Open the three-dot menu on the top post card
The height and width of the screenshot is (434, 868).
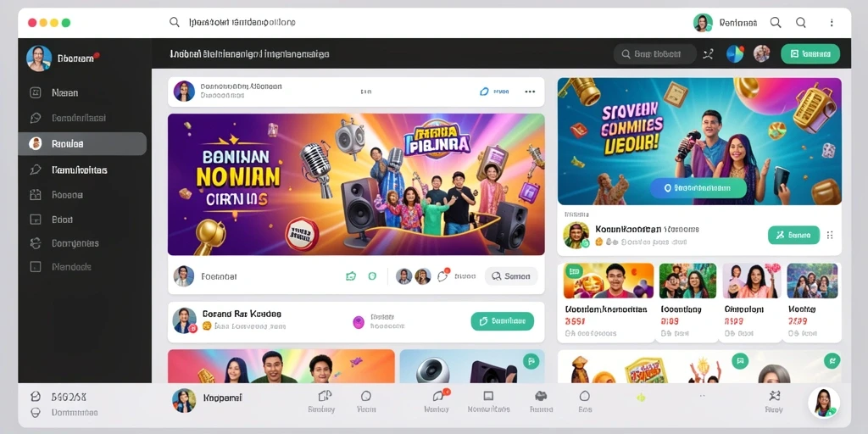pyautogui.click(x=530, y=92)
